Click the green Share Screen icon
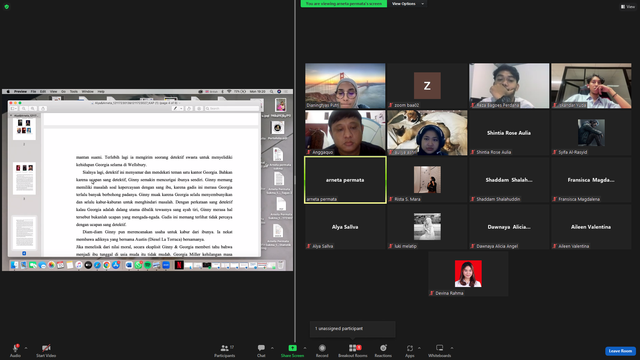The height and width of the screenshot is (360, 640). coord(293,348)
